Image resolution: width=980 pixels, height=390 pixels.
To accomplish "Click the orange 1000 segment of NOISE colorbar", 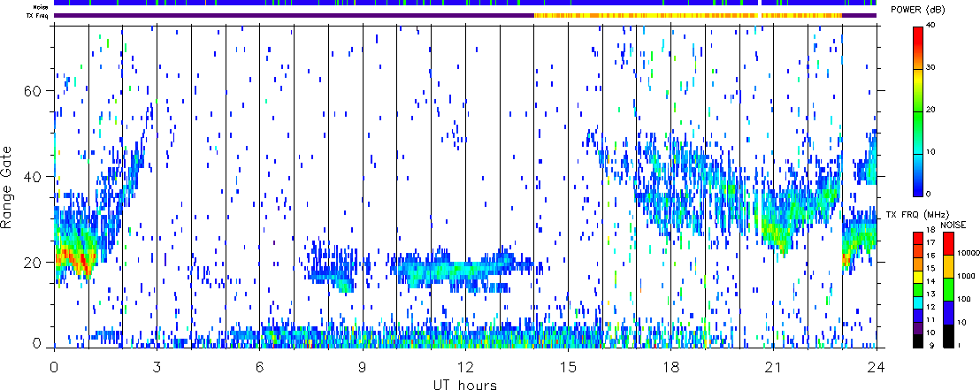I will pyautogui.click(x=947, y=265).
